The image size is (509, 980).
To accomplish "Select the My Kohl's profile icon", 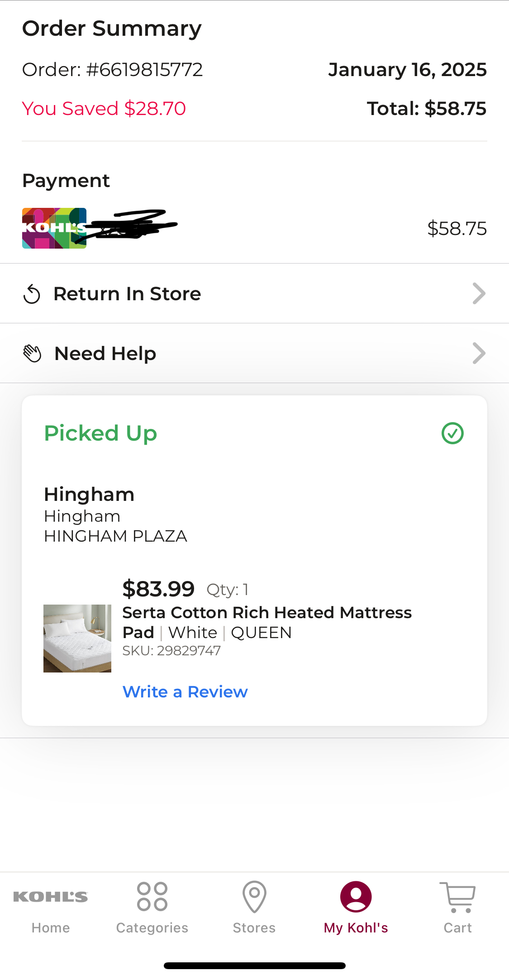I will [x=356, y=897].
